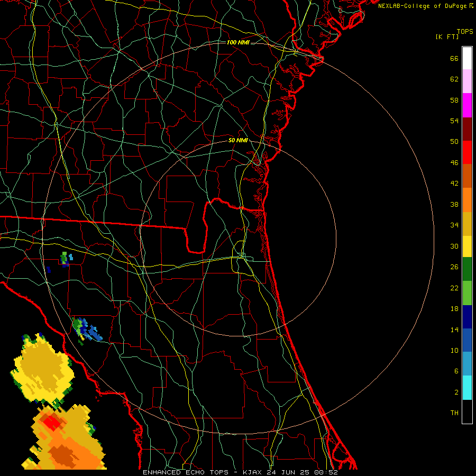This screenshot has height=476, width=476.
Task: Select the magenta swatch in the color scale
Action: (467, 105)
